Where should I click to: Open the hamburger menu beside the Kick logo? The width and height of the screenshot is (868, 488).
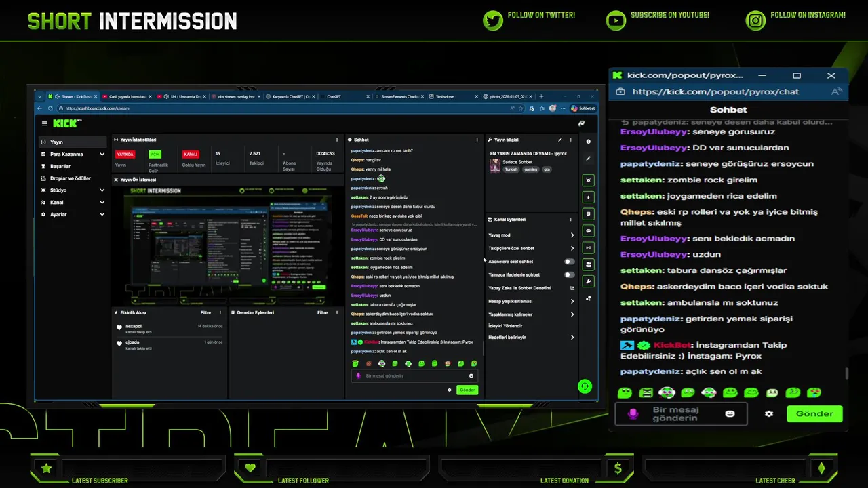coord(44,123)
